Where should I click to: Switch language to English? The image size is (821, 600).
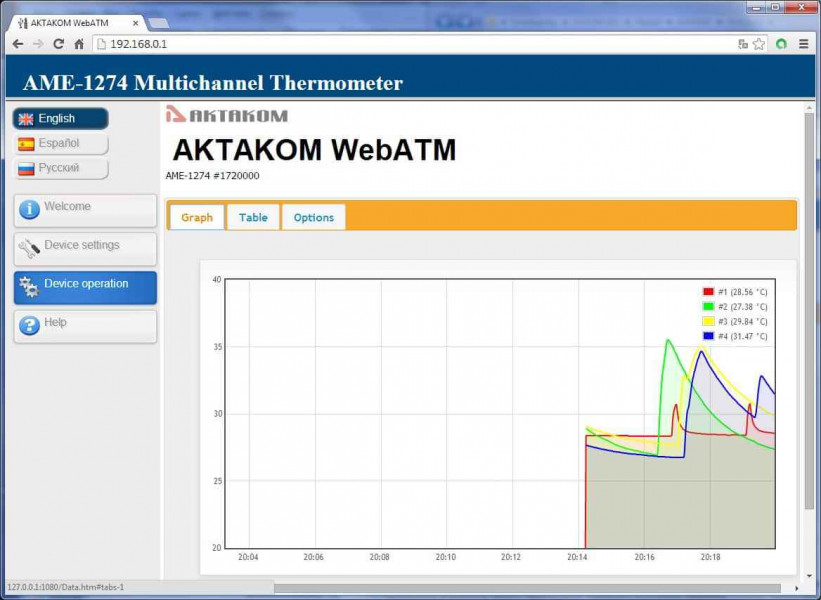[61, 119]
